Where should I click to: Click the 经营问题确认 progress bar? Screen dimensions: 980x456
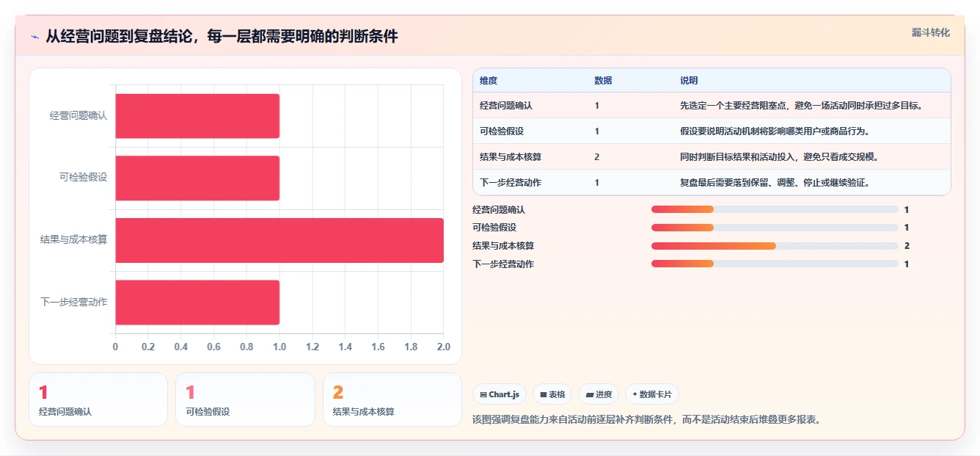tap(775, 209)
